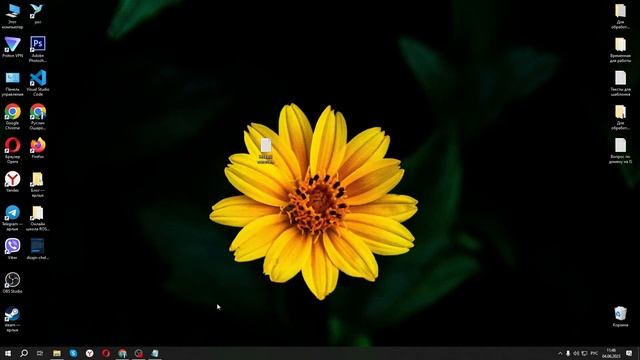
Task: Select the OBS Studio desktop shortcut
Action: click(12, 283)
